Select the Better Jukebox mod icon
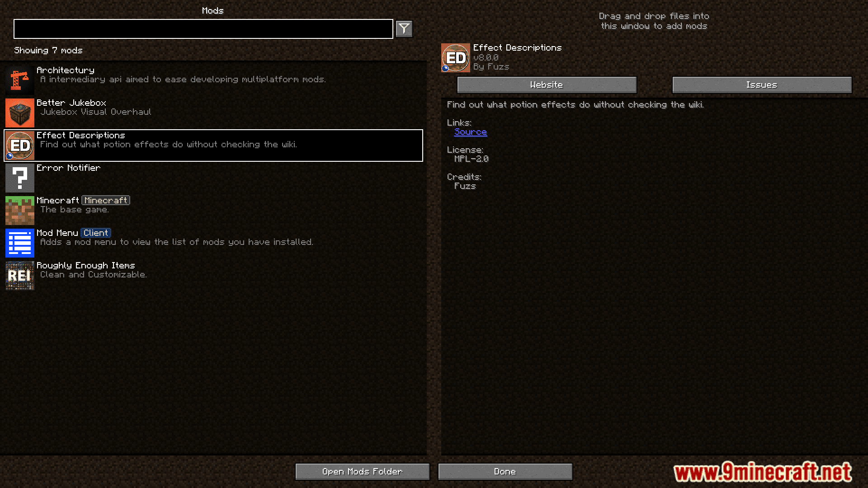868x488 pixels. (x=20, y=112)
